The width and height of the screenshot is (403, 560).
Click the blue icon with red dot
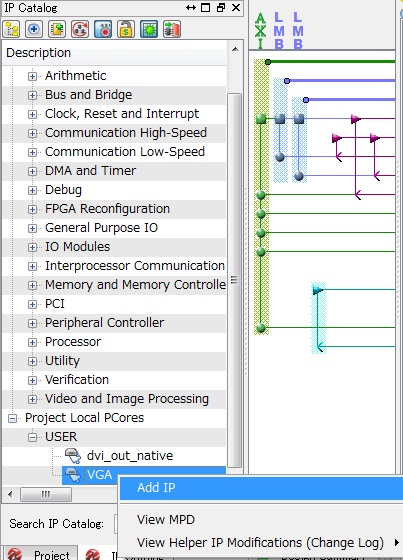[x=103, y=29]
